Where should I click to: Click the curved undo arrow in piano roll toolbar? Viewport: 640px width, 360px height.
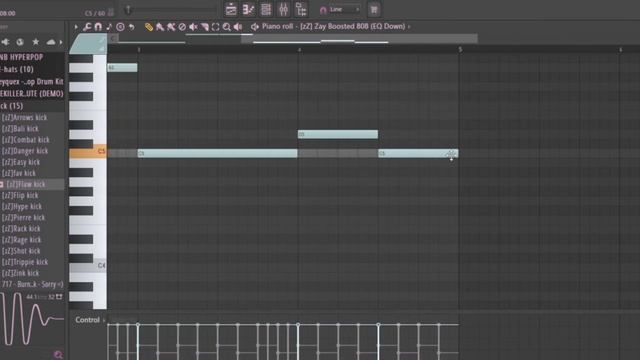tap(131, 27)
